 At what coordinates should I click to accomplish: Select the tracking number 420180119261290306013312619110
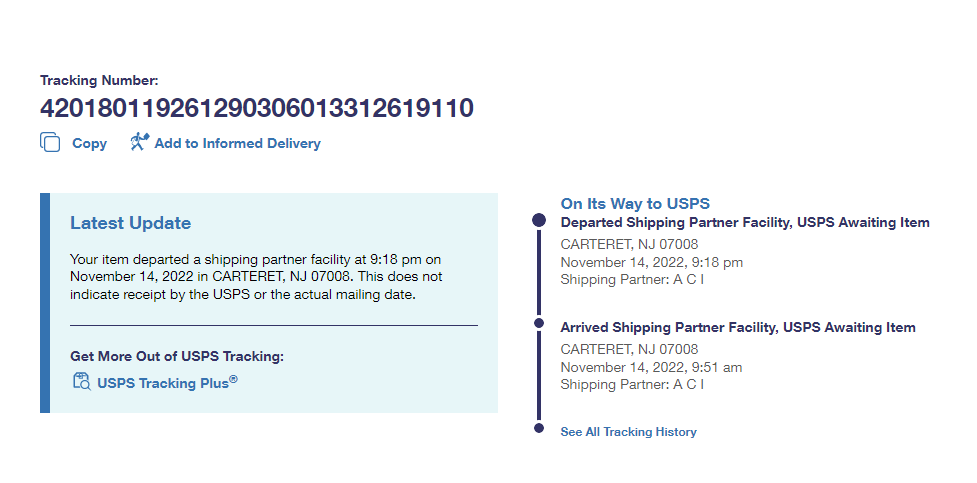[257, 108]
